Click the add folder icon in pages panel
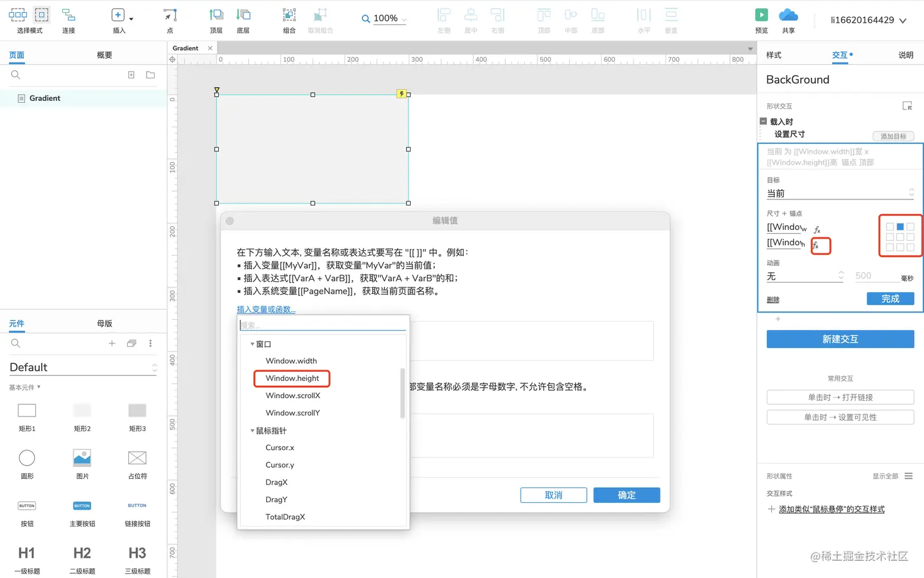This screenshot has width=924, height=578. click(x=150, y=75)
